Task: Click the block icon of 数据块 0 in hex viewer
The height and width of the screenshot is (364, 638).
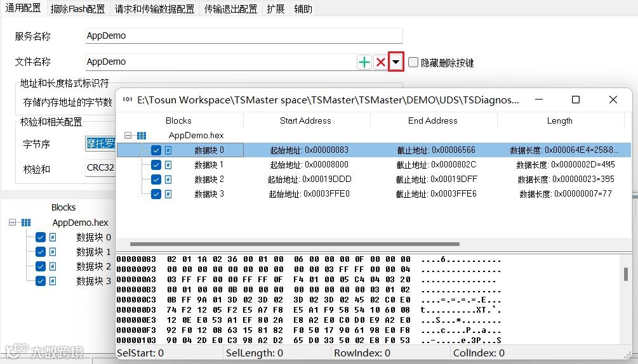Action: (168, 150)
